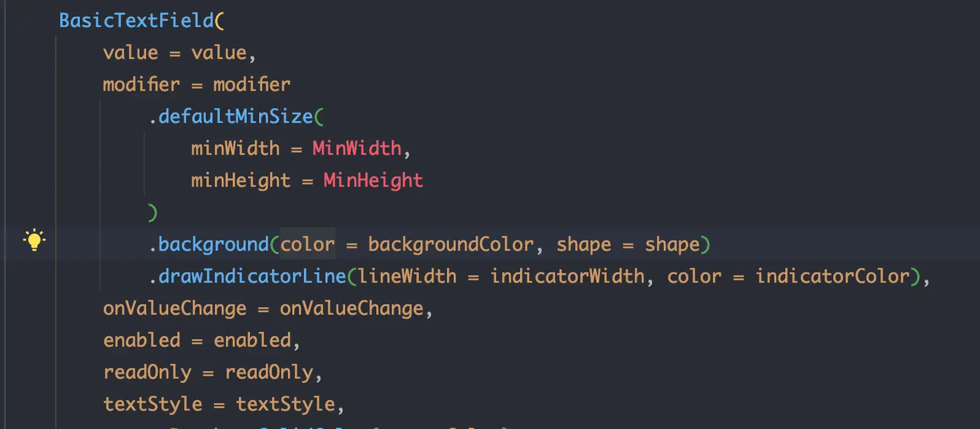Click the backgroundColor argument

point(451,244)
